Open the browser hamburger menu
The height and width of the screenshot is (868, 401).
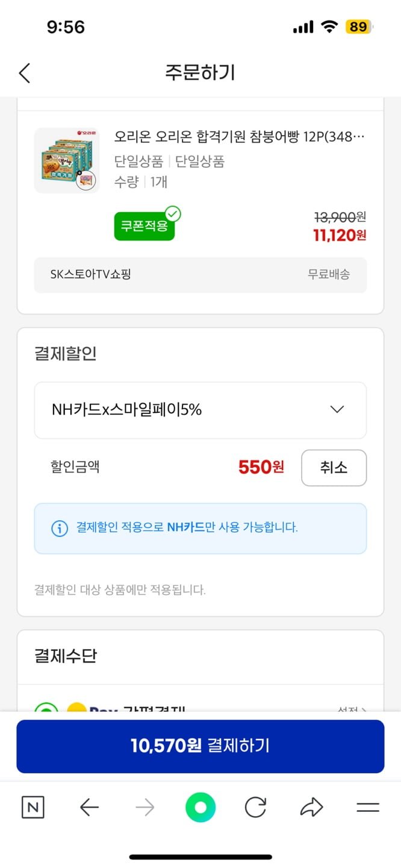[x=367, y=807]
